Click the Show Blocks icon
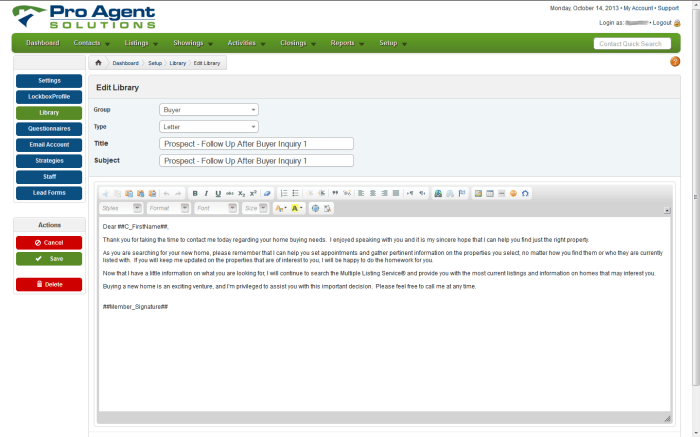 coord(327,208)
